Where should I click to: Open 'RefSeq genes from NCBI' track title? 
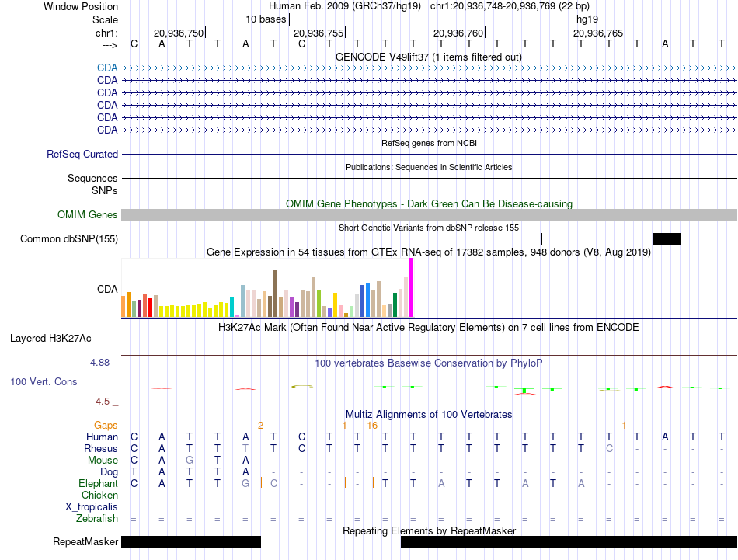pos(429,143)
